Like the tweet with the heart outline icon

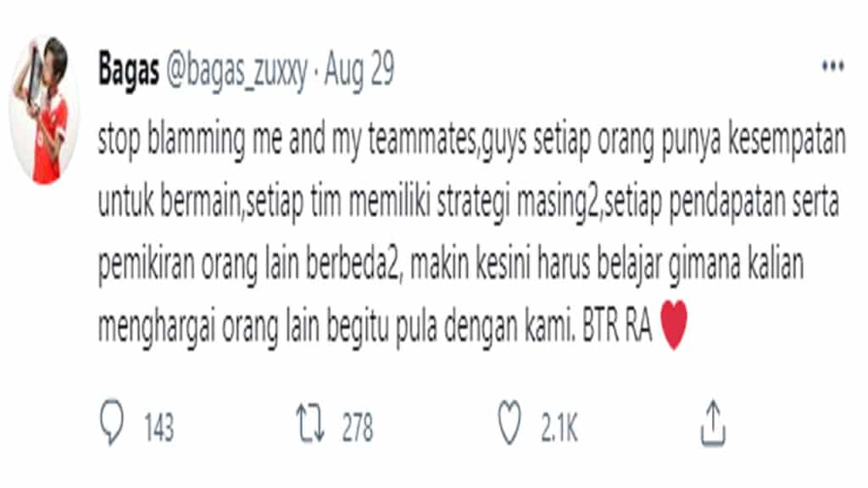[x=509, y=424]
